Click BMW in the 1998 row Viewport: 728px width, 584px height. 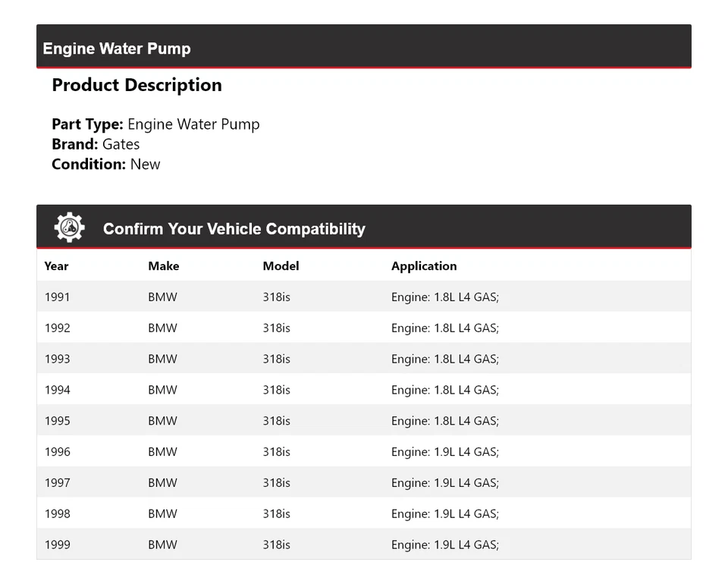tap(162, 514)
